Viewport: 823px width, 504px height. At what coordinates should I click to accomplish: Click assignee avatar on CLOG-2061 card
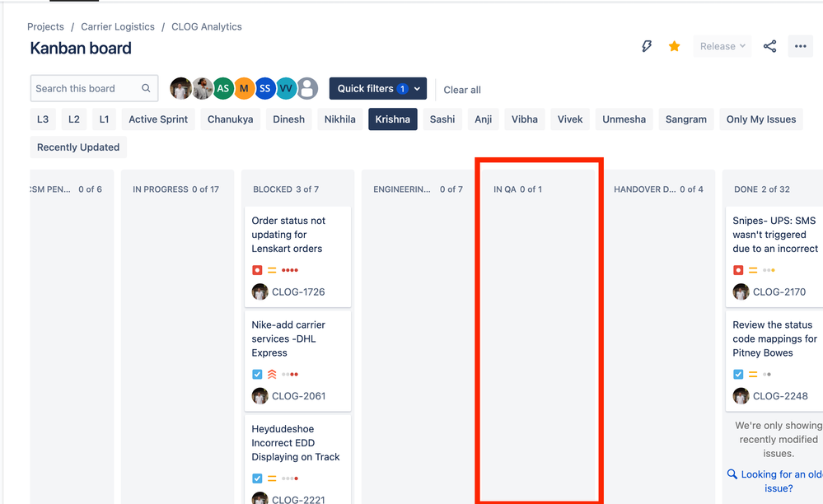point(260,396)
